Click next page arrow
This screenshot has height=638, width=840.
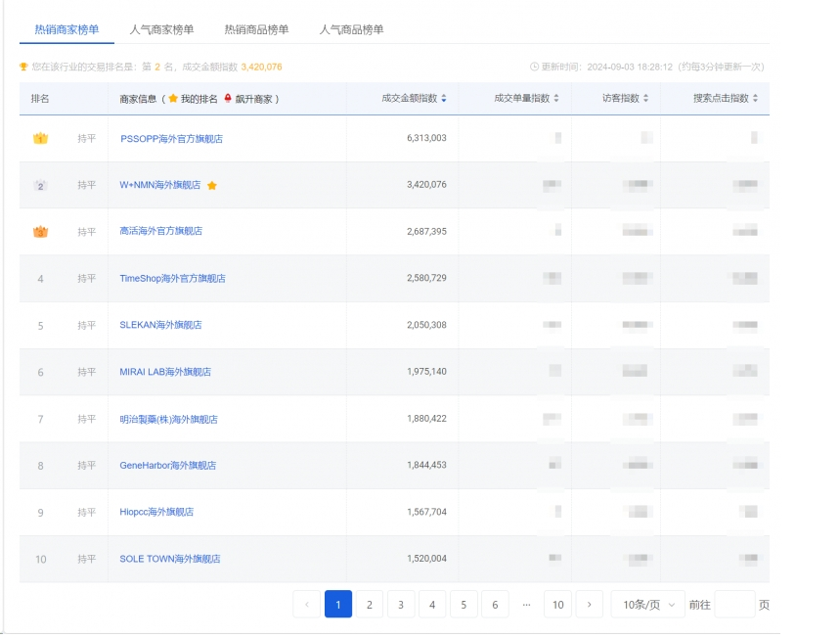click(590, 604)
